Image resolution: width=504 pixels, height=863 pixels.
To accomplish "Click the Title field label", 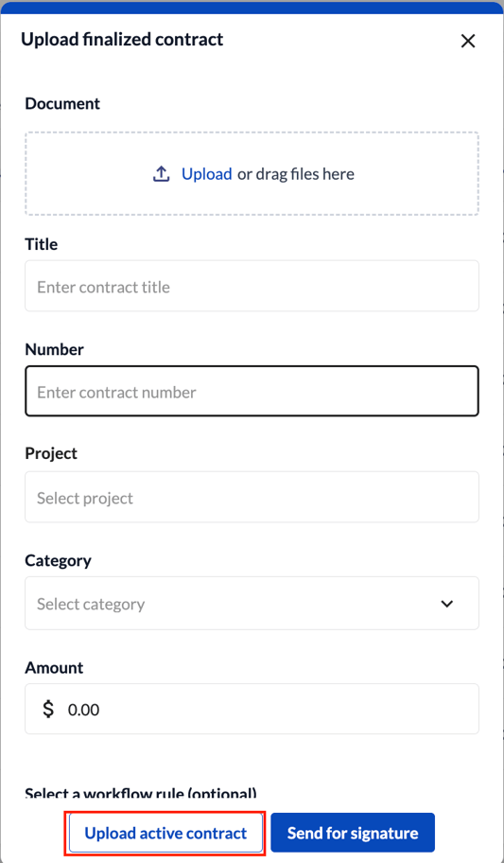I will click(x=42, y=244).
